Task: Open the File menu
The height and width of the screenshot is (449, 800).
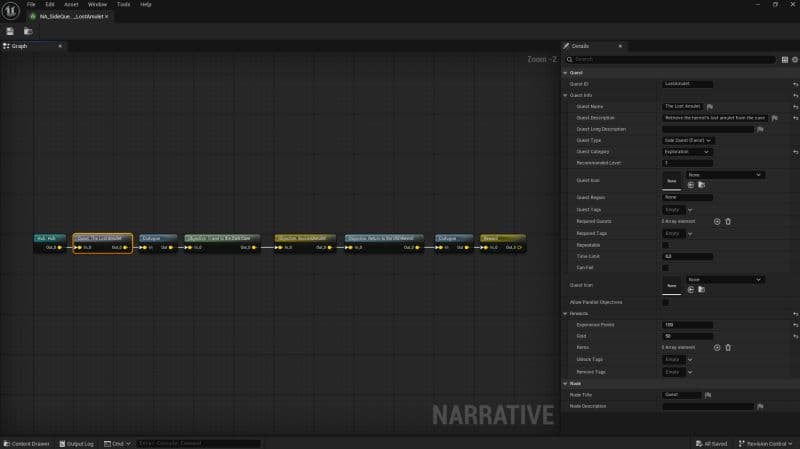Action: click(x=31, y=4)
